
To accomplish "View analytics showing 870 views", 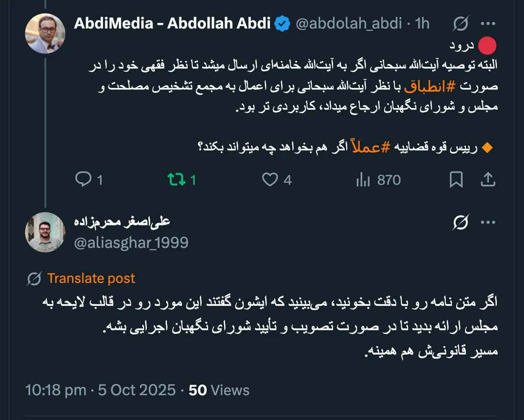I will 364,180.
